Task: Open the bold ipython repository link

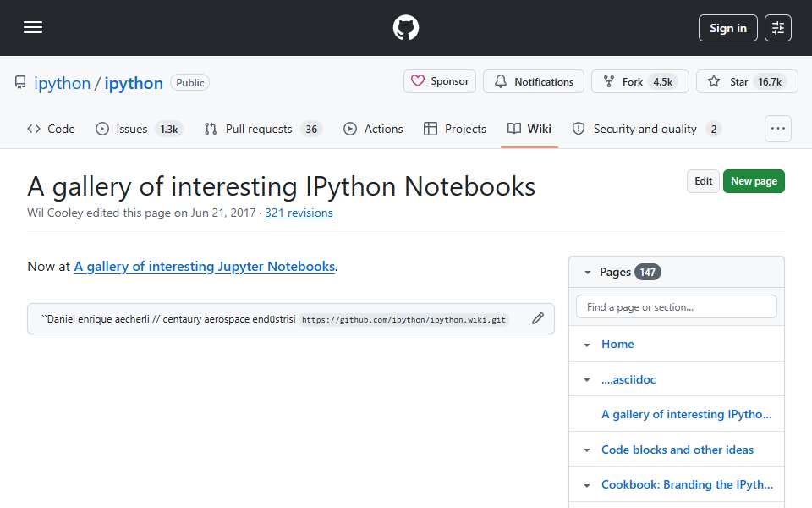Action: tap(134, 83)
